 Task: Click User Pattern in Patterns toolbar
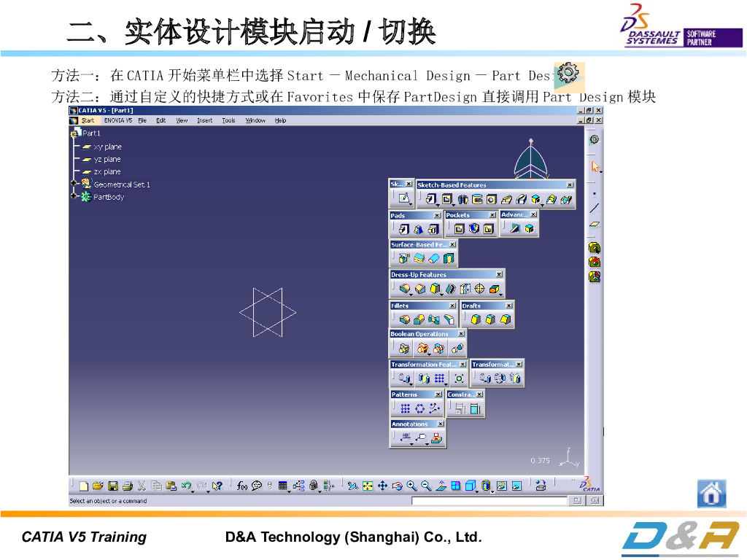click(434, 408)
